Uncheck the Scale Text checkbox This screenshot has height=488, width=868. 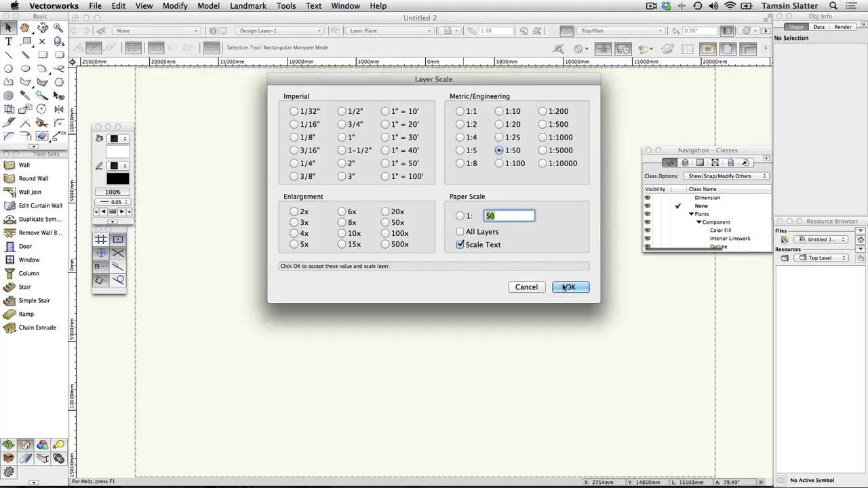[x=460, y=245]
